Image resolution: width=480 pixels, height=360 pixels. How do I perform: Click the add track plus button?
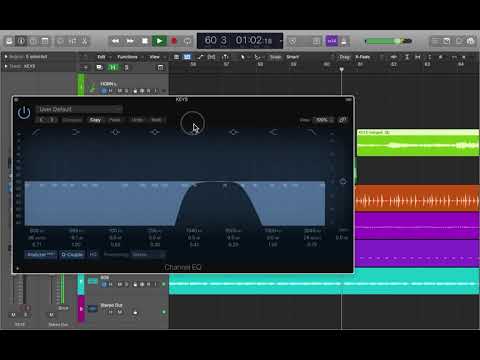[x=86, y=67]
